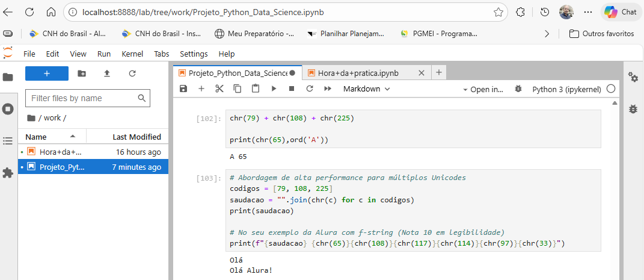This screenshot has width=644, height=280.
Task: Click the upload files arrow icon
Action: [107, 73]
